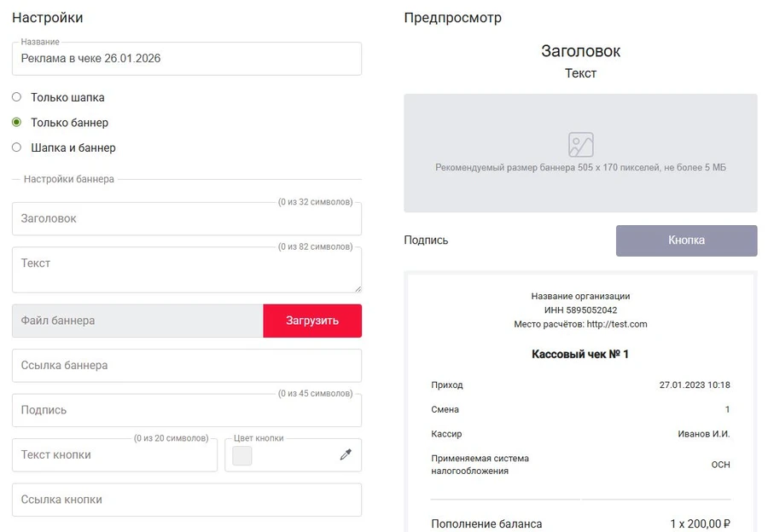Focus the 'Ссылка баннера' link field
Viewport: 768px width, 532px height.
coord(186,366)
